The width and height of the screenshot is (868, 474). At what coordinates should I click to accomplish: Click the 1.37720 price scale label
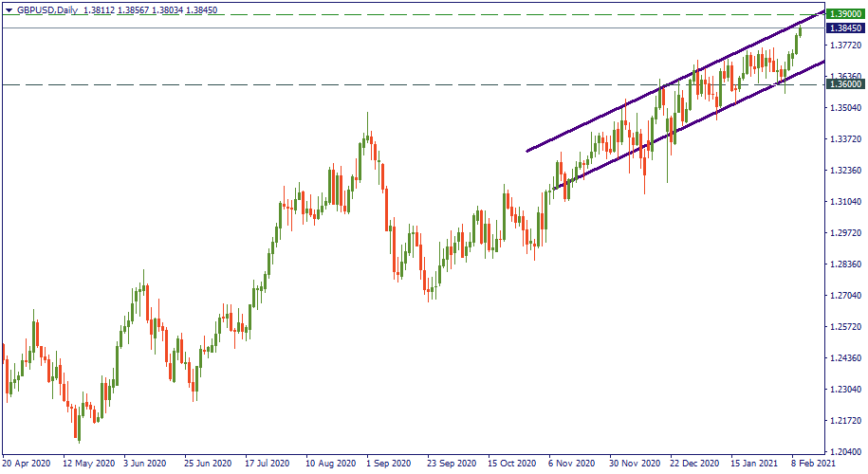point(843,45)
